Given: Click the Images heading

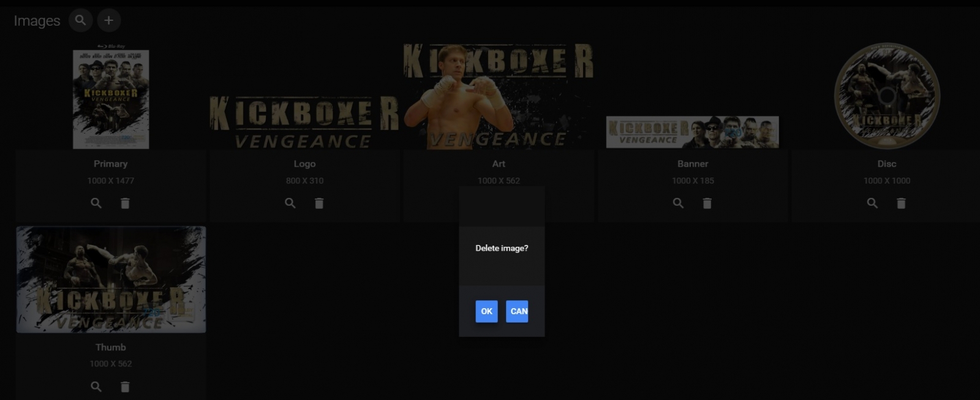Looking at the screenshot, I should 37,21.
